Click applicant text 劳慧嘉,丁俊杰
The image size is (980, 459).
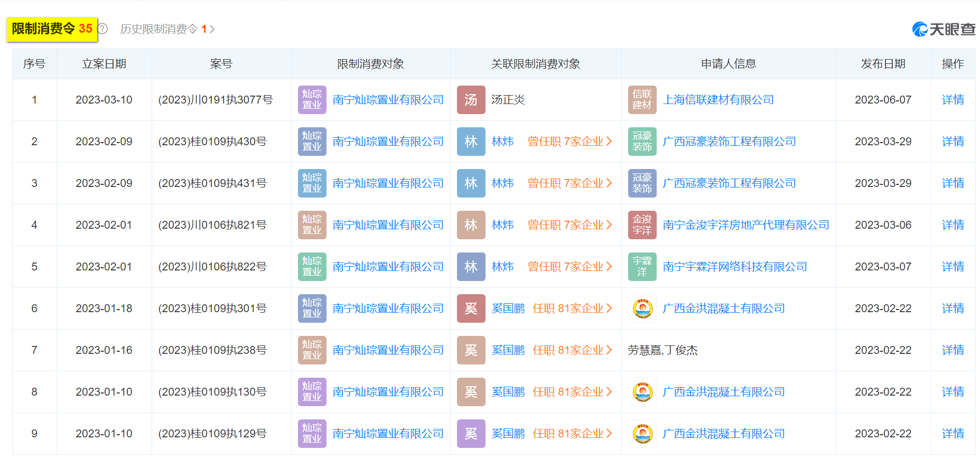(663, 350)
